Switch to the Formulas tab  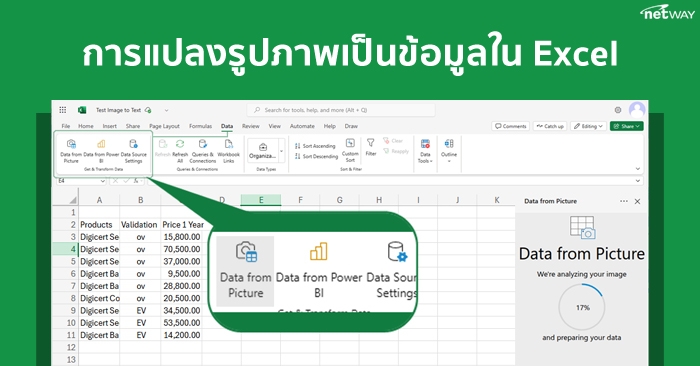click(x=200, y=126)
